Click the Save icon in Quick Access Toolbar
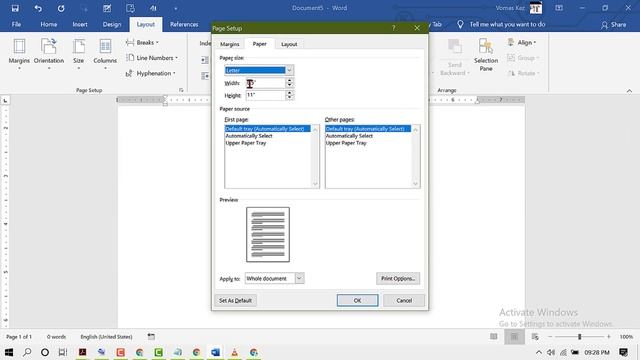 coord(15,8)
